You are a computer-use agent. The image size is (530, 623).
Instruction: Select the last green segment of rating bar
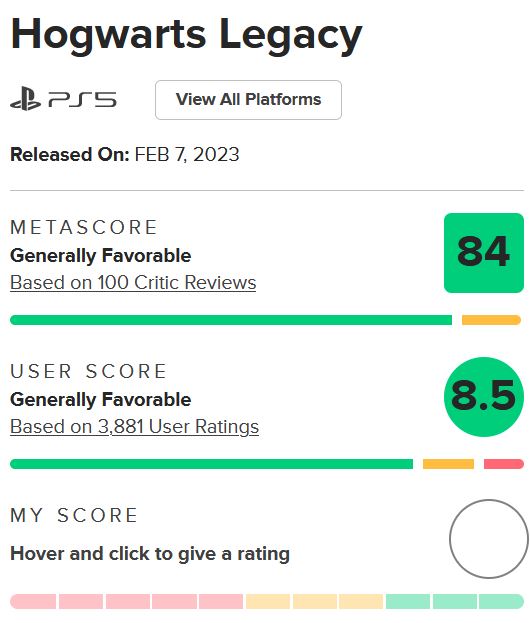pyautogui.click(x=501, y=602)
